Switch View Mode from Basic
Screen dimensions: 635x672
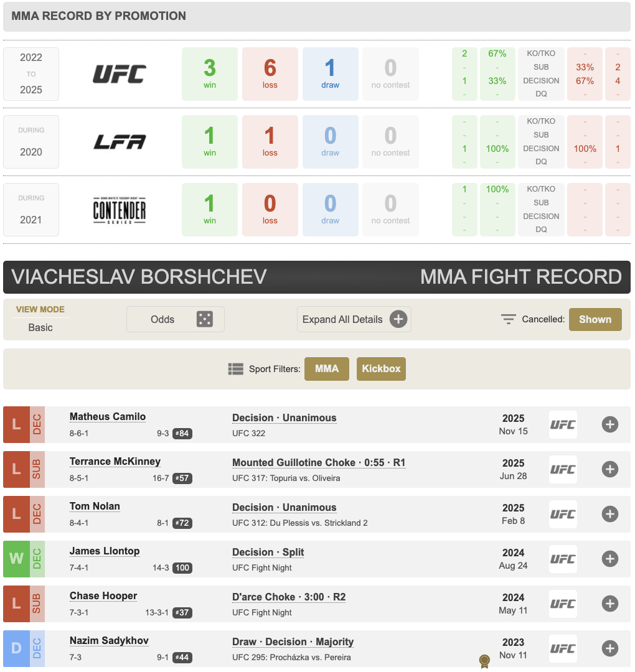coord(40,327)
